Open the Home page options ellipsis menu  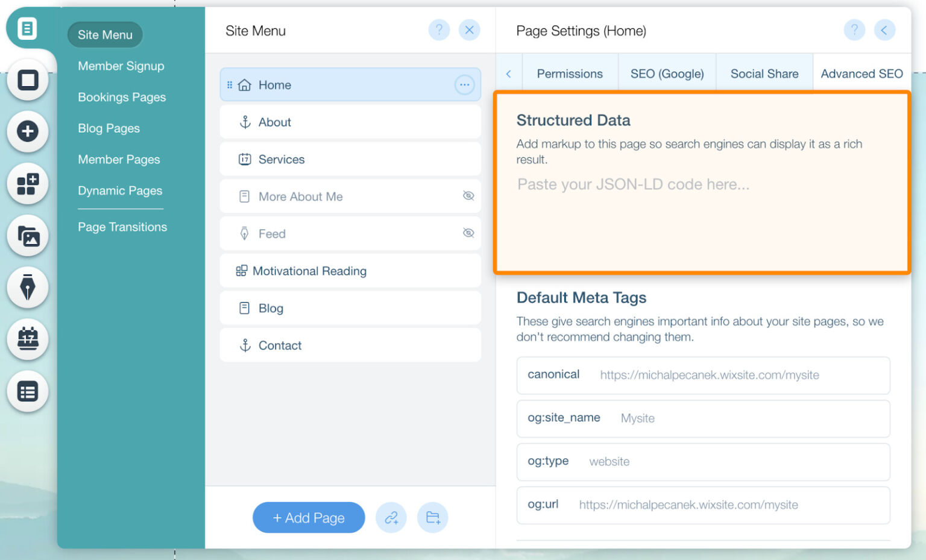(464, 84)
